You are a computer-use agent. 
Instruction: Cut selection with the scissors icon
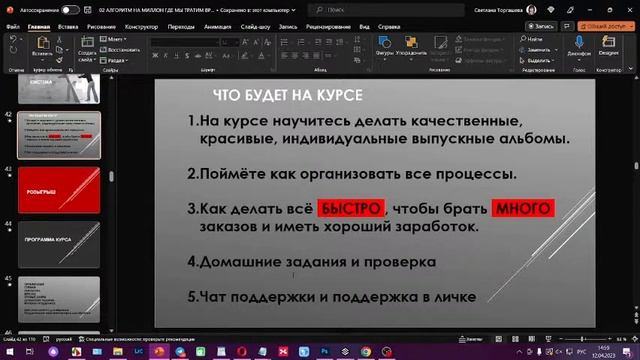(x=60, y=39)
